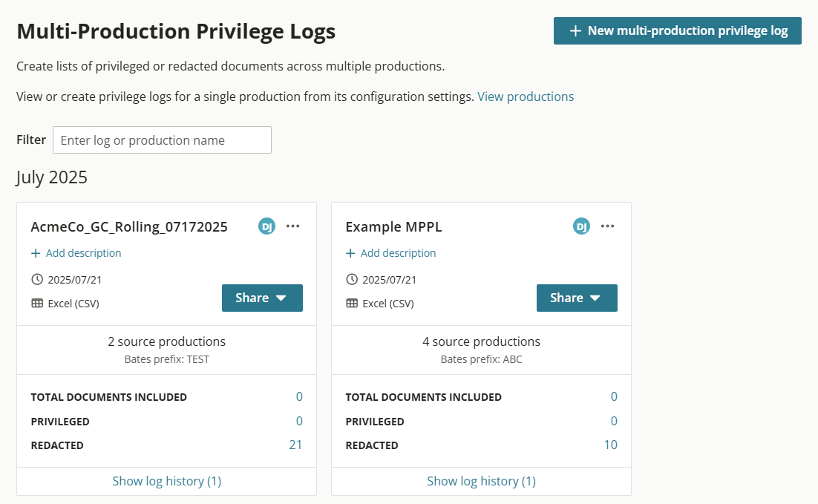Open the 10 redacted documents count

pos(610,445)
